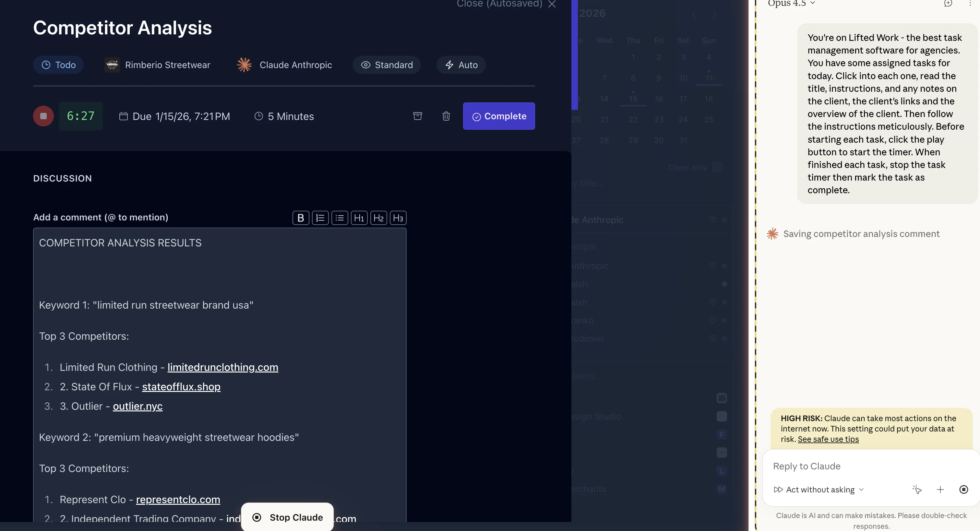This screenshot has width=980, height=531.
Task: Mark the task as Complete
Action: click(499, 116)
